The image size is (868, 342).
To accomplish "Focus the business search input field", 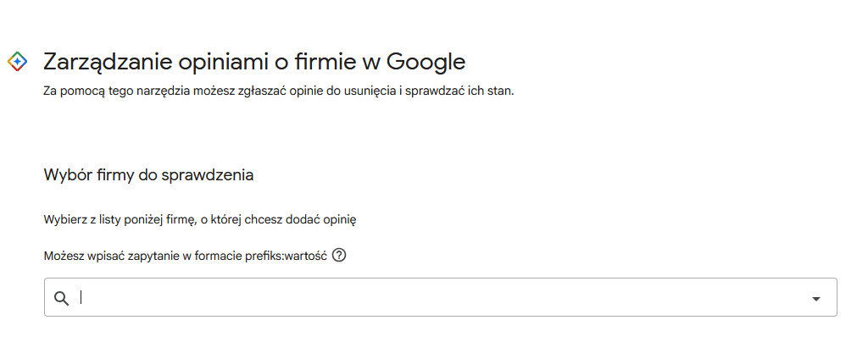I will coord(441,297).
